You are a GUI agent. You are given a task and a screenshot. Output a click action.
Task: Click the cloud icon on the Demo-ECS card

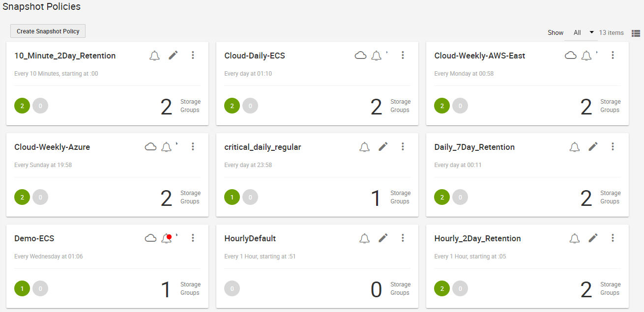[150, 238]
